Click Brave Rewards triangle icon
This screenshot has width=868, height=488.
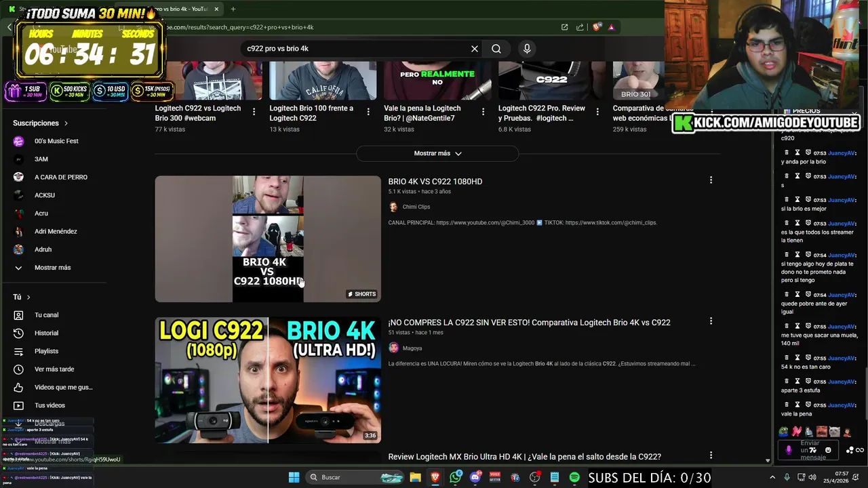coord(611,27)
